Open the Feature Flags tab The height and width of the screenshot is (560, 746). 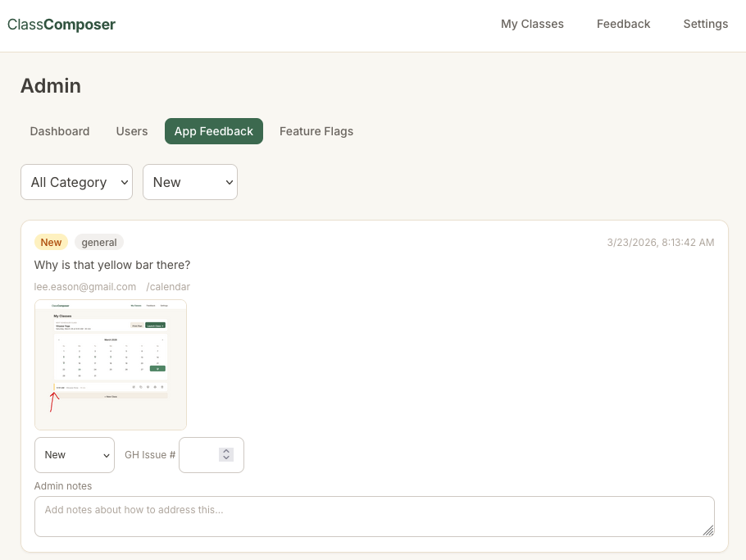(x=316, y=131)
